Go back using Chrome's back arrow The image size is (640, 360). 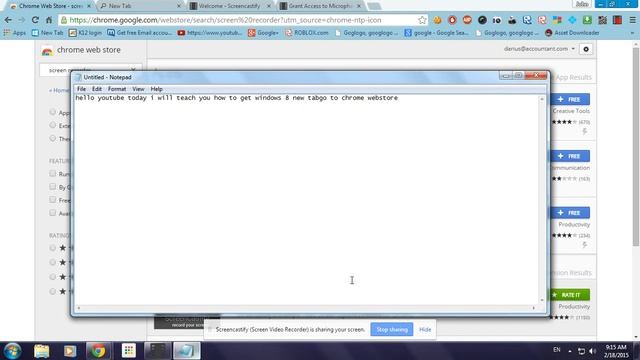[x=8, y=20]
